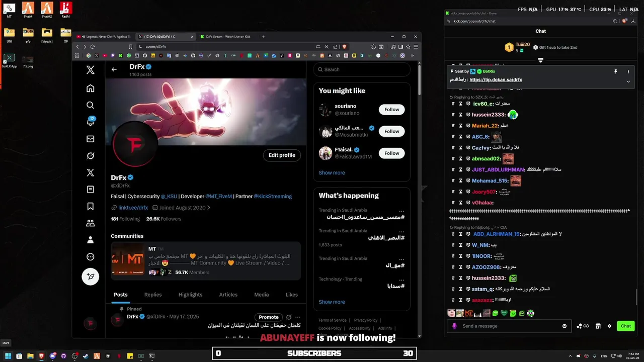Open pinned message three-dot options
The width and height of the screenshot is (644, 362).
pyautogui.click(x=628, y=71)
